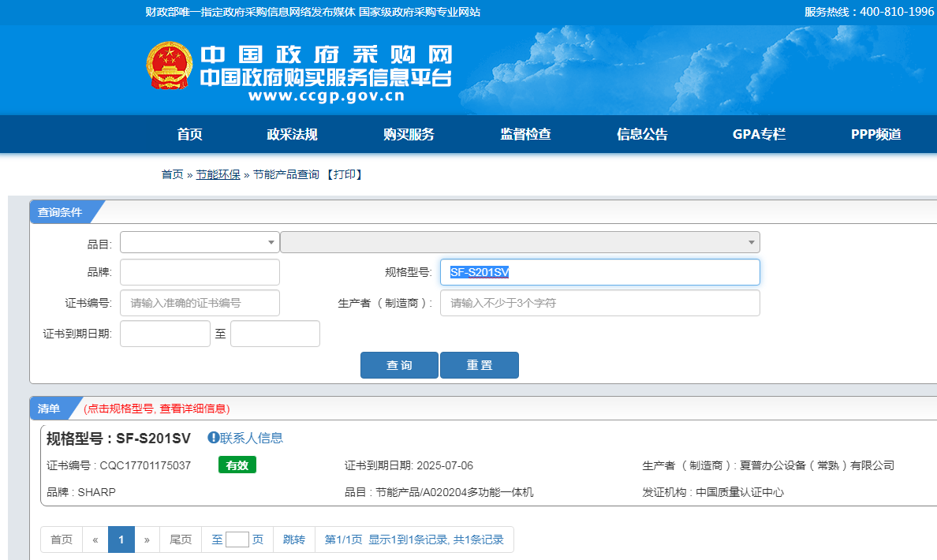Switch to the GPA专栏 section
937x560 pixels.
[759, 134]
